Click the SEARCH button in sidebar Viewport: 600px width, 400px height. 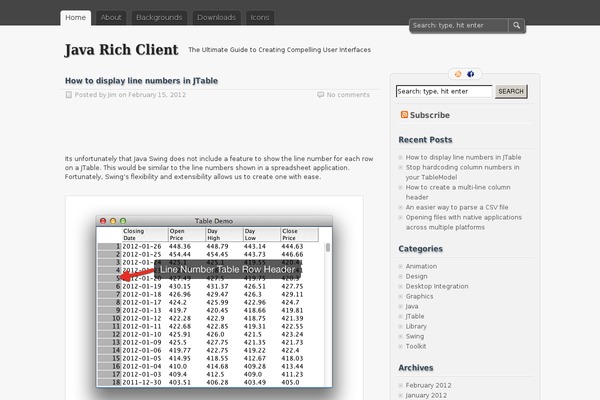511,91
